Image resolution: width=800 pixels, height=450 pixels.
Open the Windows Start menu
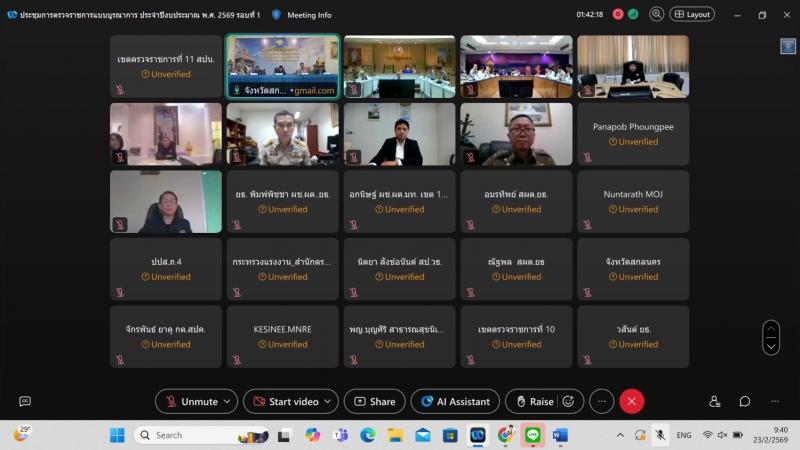(x=117, y=435)
